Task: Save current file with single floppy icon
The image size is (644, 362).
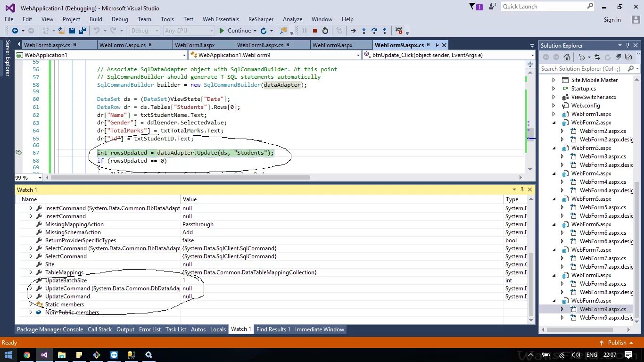Action: coord(72,31)
